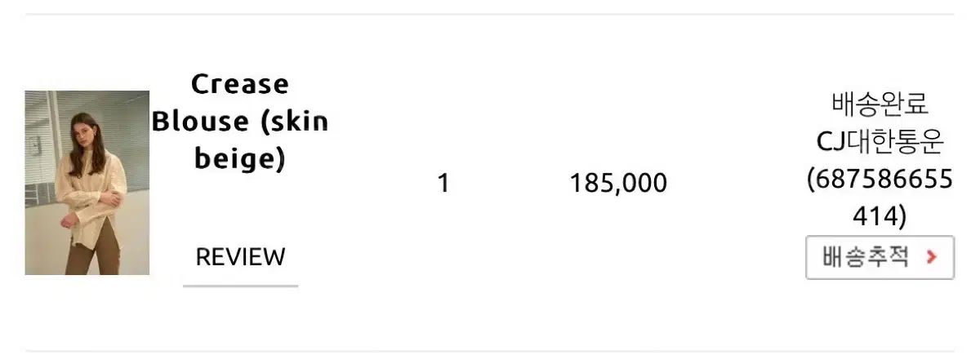
Task: Click the 배송추적 label text
Action: [865, 257]
